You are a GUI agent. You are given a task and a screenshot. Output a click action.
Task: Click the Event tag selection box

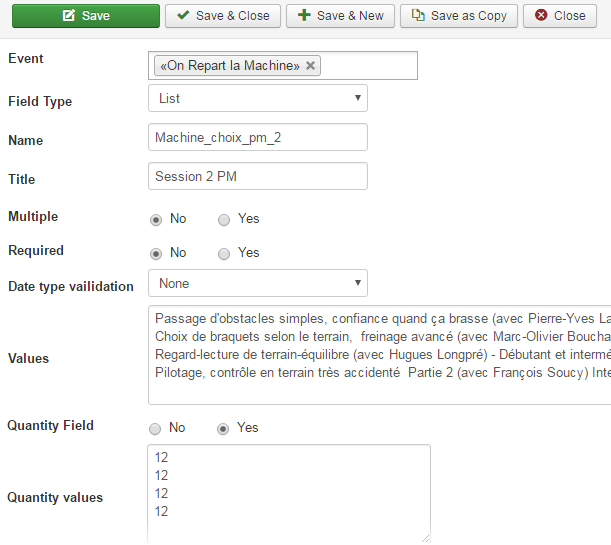[370, 66]
